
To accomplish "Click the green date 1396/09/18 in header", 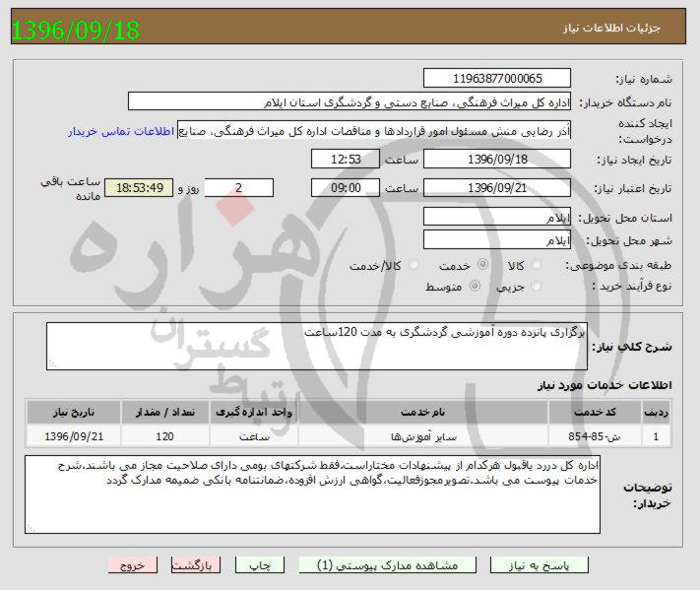I will point(76,30).
